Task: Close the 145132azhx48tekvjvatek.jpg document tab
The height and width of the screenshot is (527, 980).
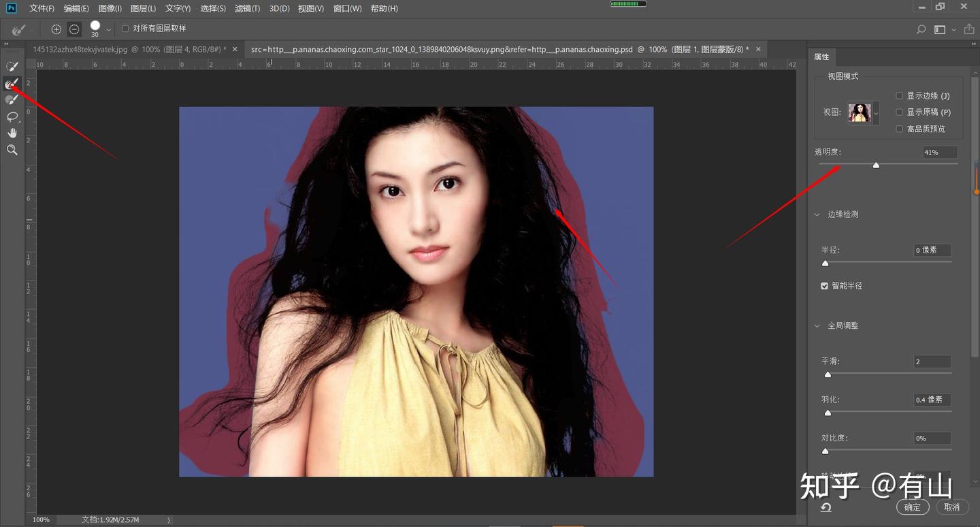Action: click(x=235, y=49)
